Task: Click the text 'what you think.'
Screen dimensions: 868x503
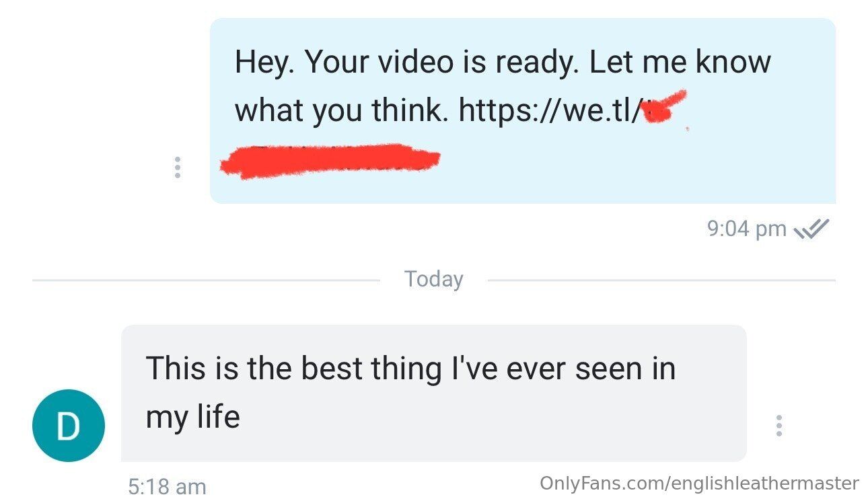Action: [341, 110]
